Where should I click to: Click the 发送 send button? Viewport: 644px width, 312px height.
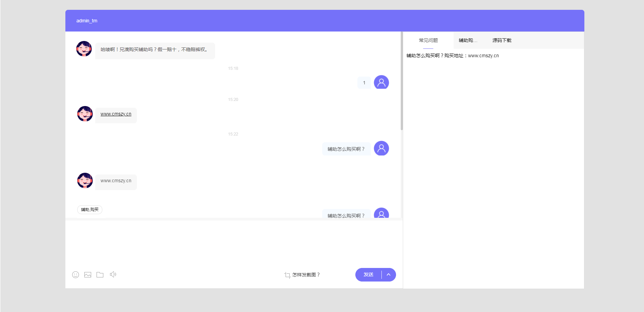[368, 275]
